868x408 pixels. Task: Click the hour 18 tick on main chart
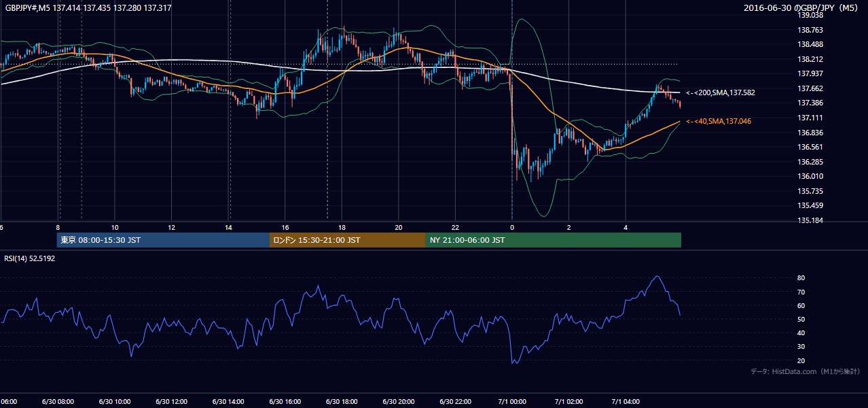(x=342, y=228)
